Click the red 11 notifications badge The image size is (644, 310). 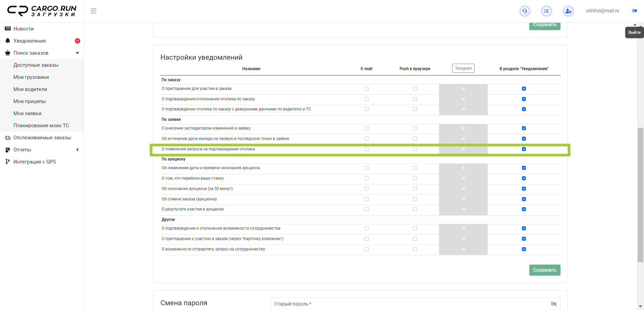click(x=77, y=41)
